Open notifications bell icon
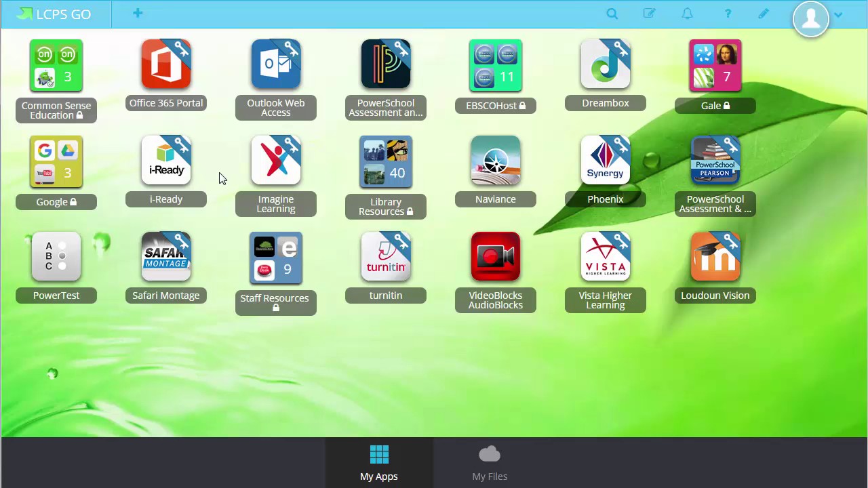868x488 pixels. click(688, 14)
